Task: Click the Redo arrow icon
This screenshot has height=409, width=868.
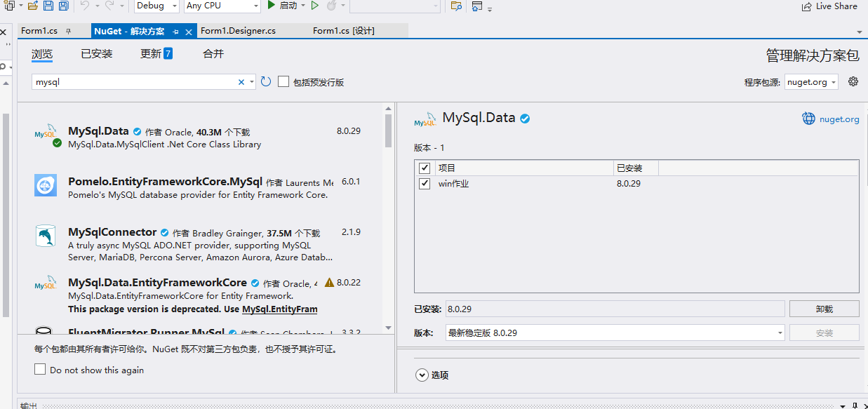Action: point(109,6)
